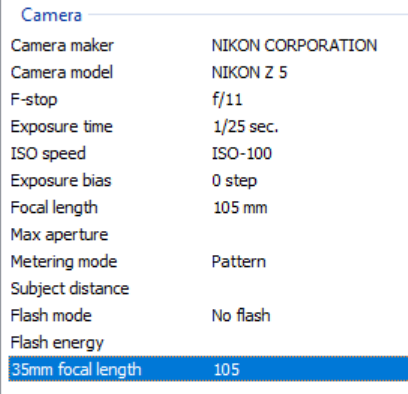
Task: Select the Max aperture row
Action: pos(208,234)
